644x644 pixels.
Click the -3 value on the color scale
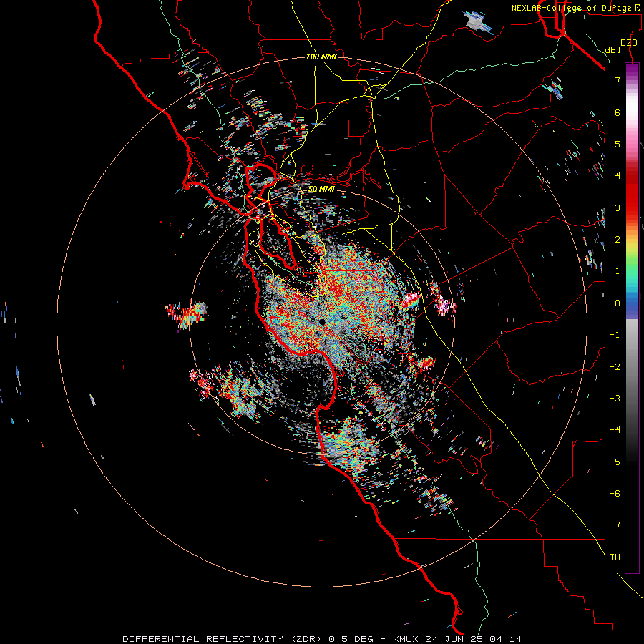[615, 398]
